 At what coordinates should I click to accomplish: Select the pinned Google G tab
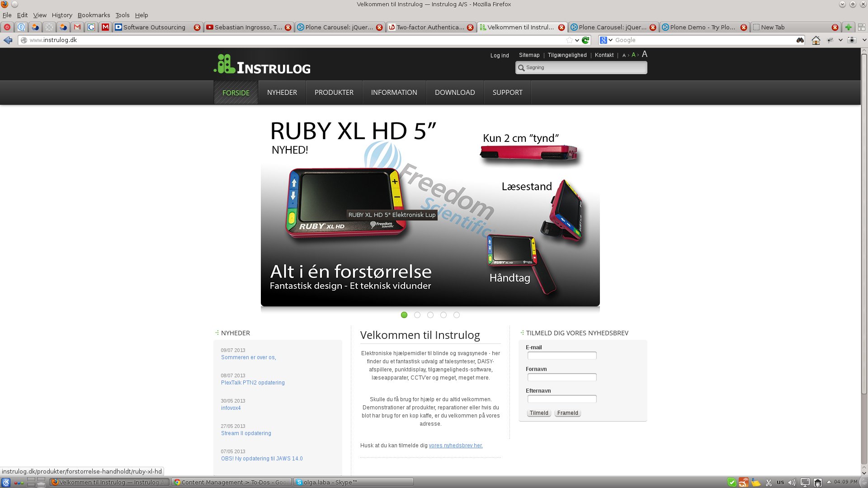pos(91,27)
